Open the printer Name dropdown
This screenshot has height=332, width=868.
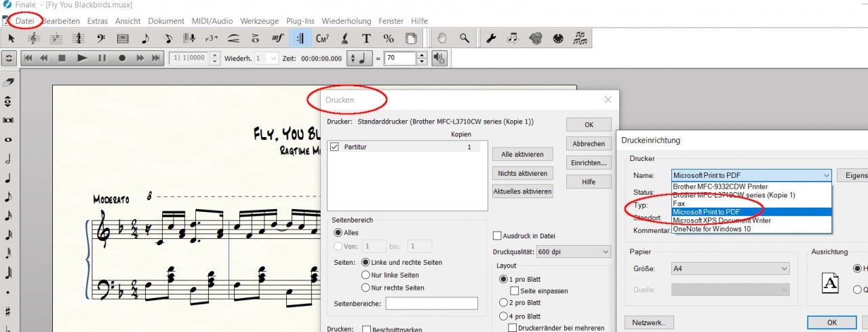pyautogui.click(x=751, y=175)
